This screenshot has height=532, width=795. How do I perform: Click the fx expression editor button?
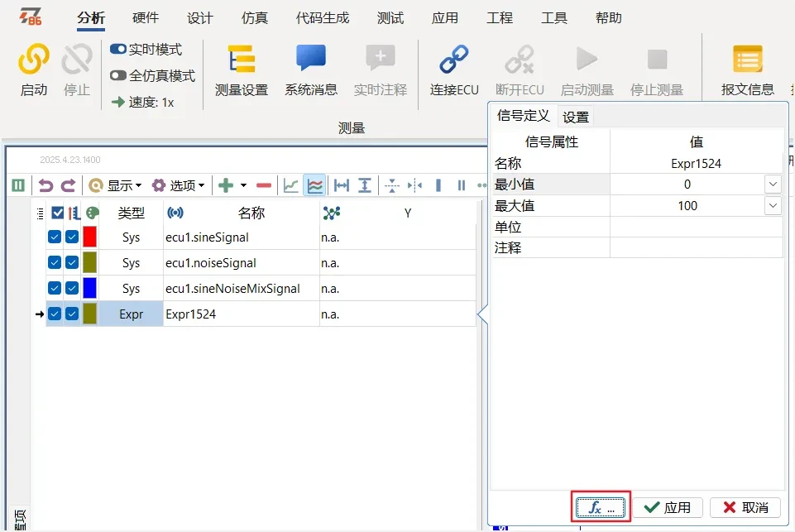click(601, 507)
